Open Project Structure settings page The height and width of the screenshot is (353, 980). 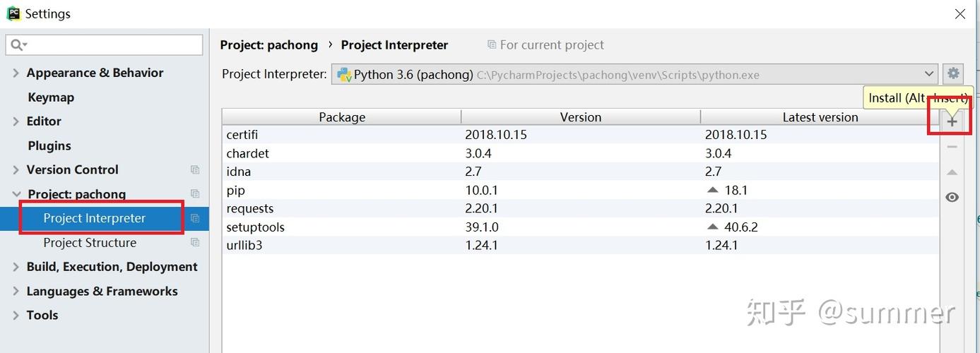90,243
